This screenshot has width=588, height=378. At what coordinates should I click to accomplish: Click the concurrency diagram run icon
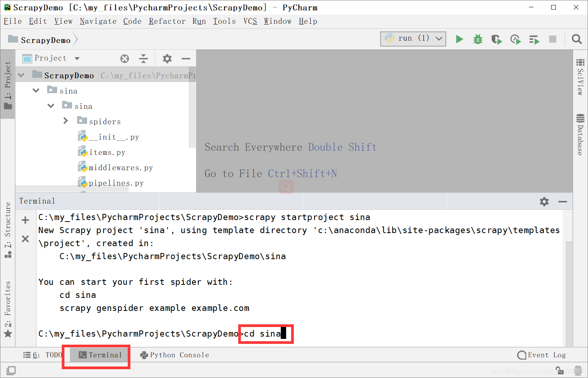point(534,39)
